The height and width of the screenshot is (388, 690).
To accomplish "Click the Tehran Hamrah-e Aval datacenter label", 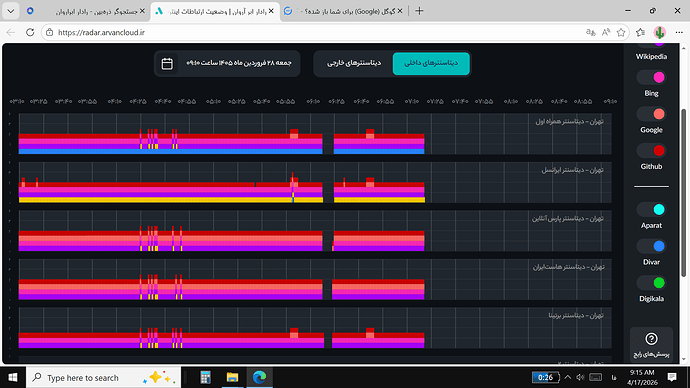I will [x=569, y=121].
